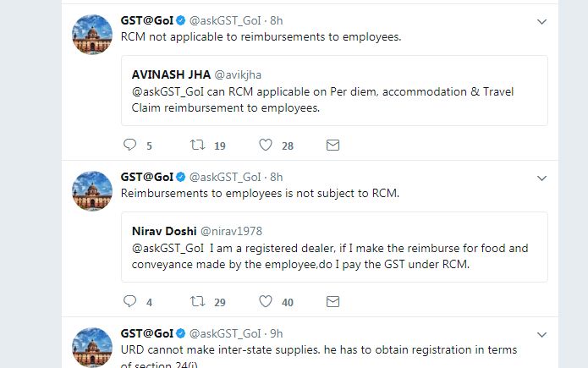Click the envelope icon on the second tweet
The image size is (588, 368).
332,301
